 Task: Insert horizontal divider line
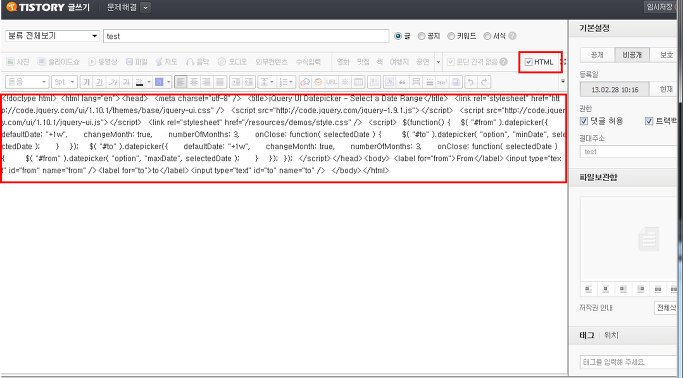[x=429, y=82]
